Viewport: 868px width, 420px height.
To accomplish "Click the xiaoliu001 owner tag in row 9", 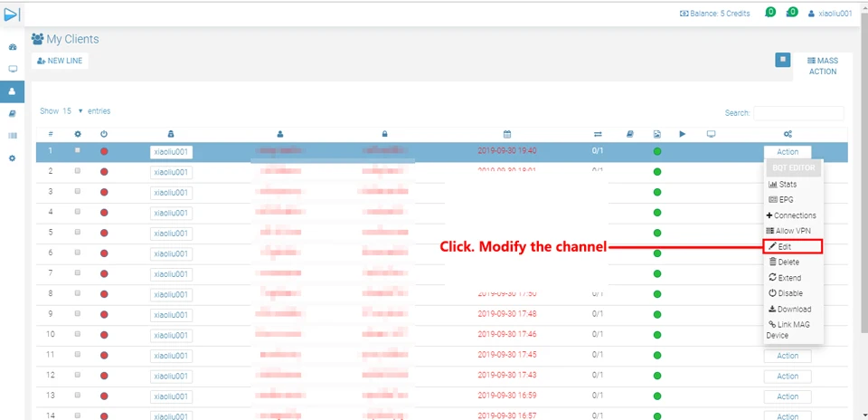I will click(x=171, y=315).
